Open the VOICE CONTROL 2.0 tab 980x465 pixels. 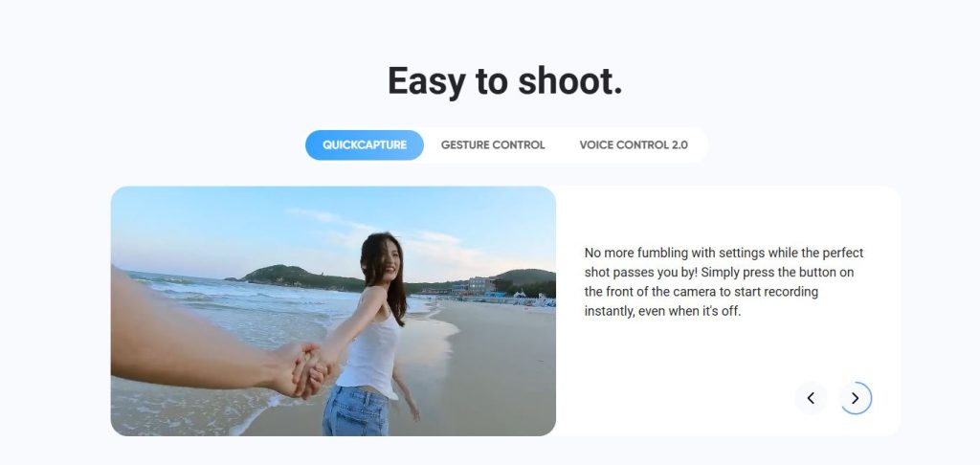pos(634,145)
